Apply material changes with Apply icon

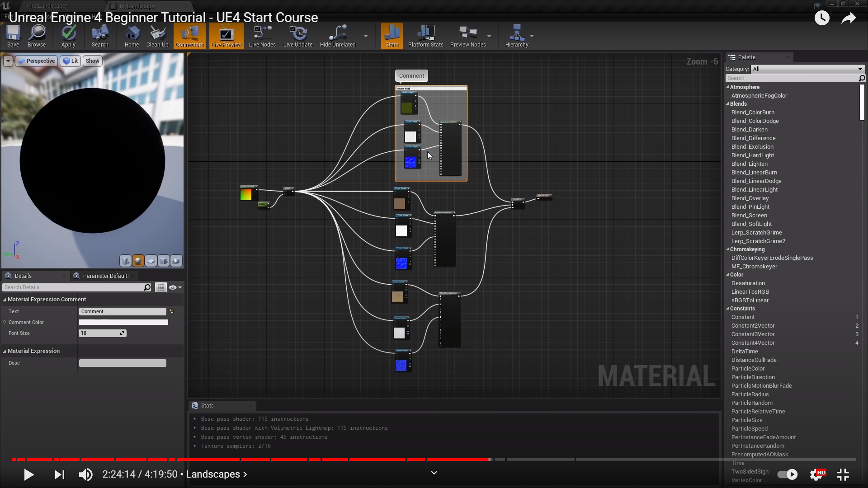(x=68, y=36)
